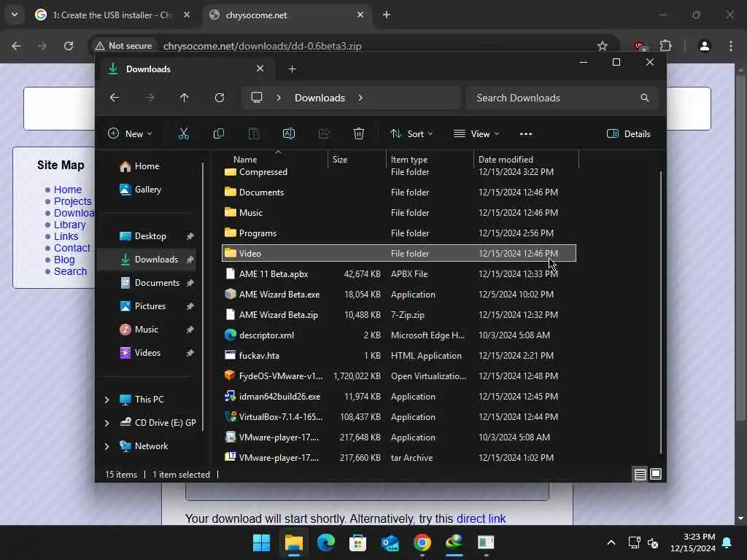Screen dimensions: 747x560
Task: Switch to the chrysocome.net Chrome tab
Action: pyautogui.click(x=288, y=15)
